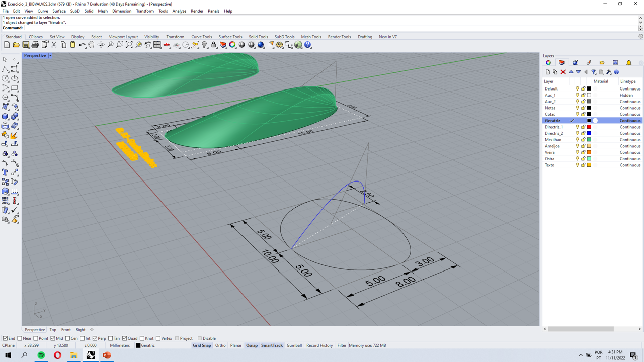Check the Disable osnap checkbox

(x=200, y=338)
